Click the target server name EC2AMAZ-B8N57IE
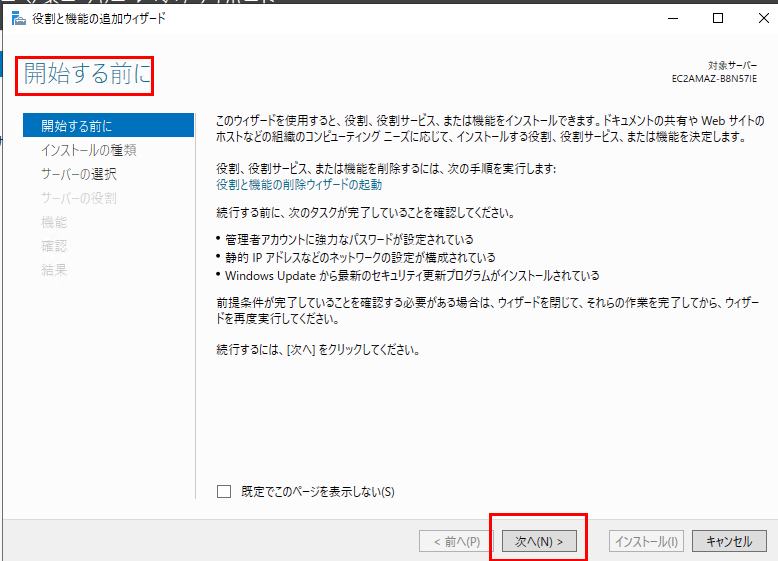778x561 pixels. [714, 77]
